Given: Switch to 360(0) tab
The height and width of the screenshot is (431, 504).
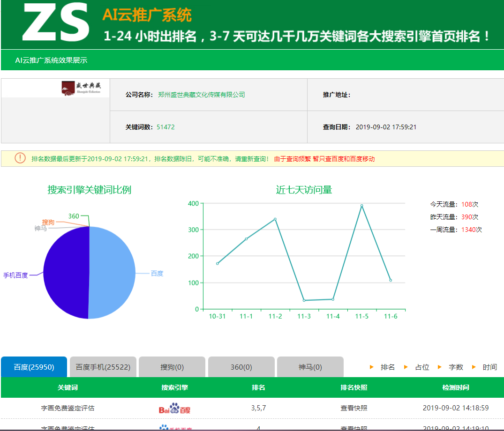Looking at the screenshot, I should point(241,367).
